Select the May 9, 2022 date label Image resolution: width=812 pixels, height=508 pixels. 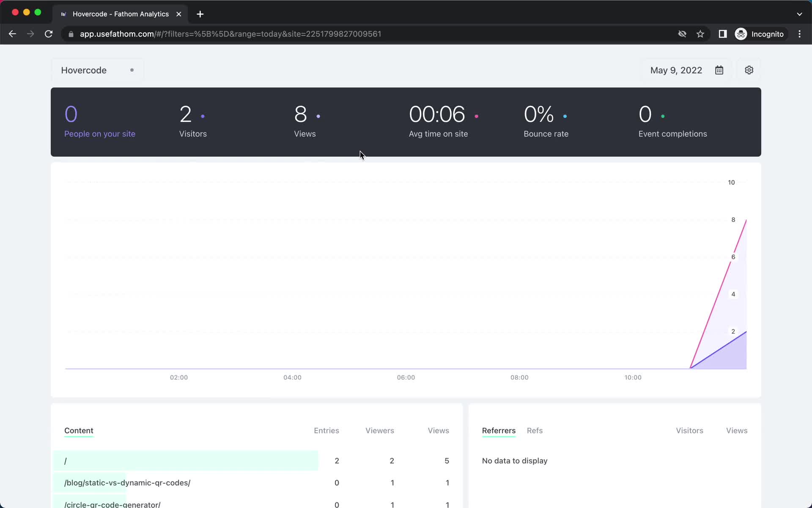(x=676, y=70)
